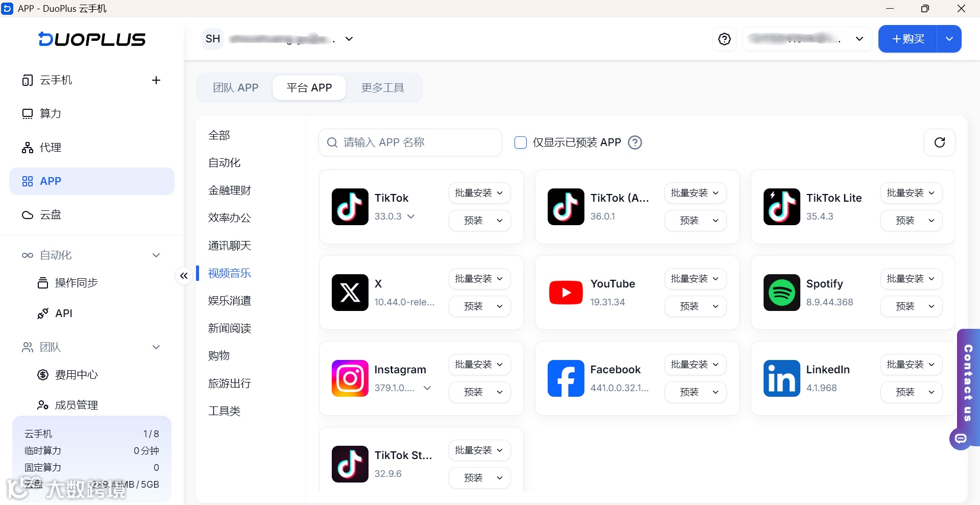The height and width of the screenshot is (505, 980).
Task: Switch to the 团队 APP tab
Action: click(x=236, y=88)
